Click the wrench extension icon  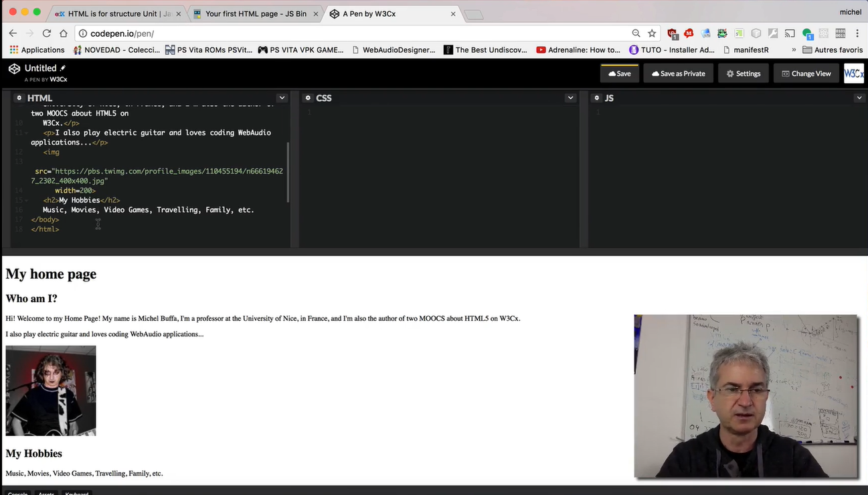coord(773,33)
